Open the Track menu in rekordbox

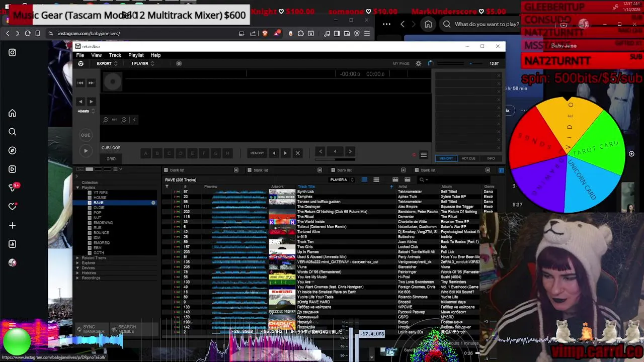pos(115,55)
